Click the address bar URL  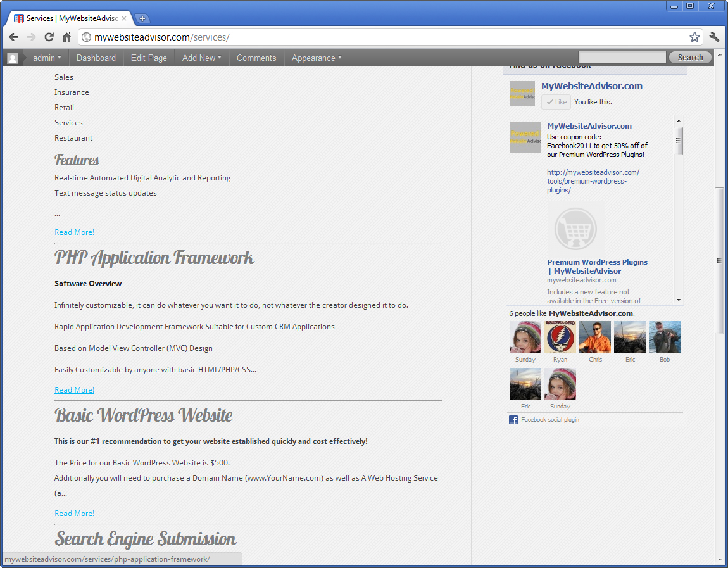pyautogui.click(x=161, y=37)
